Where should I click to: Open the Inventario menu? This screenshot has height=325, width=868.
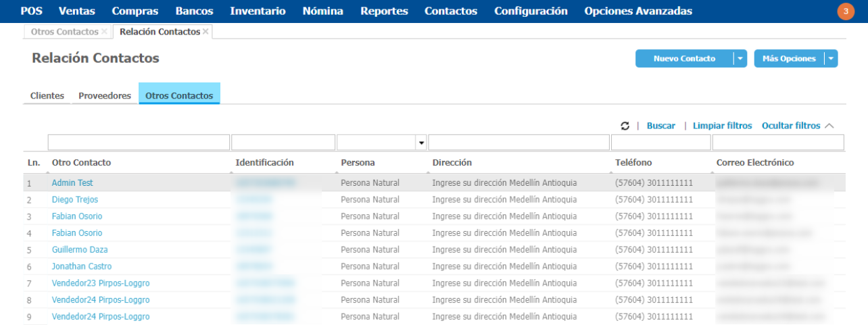(x=258, y=11)
